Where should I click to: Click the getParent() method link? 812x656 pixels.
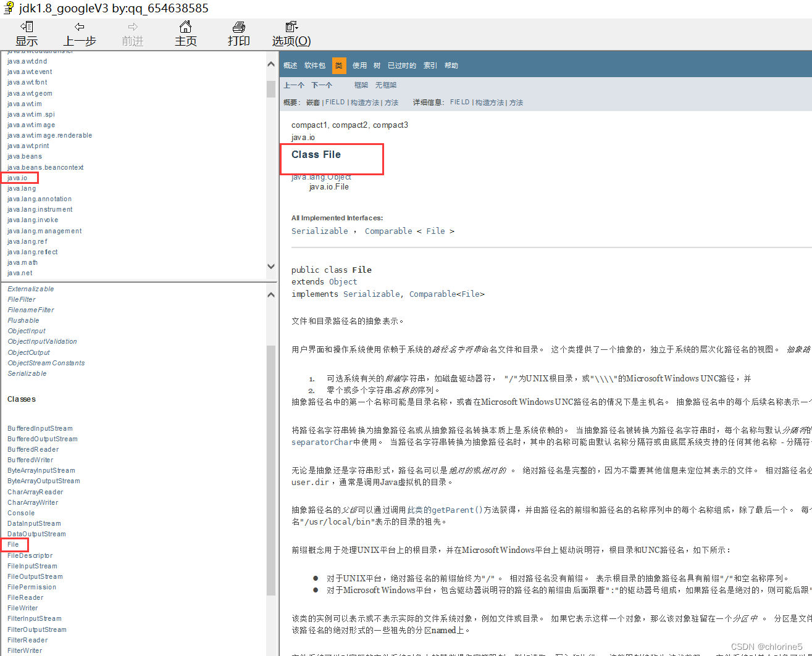(457, 510)
